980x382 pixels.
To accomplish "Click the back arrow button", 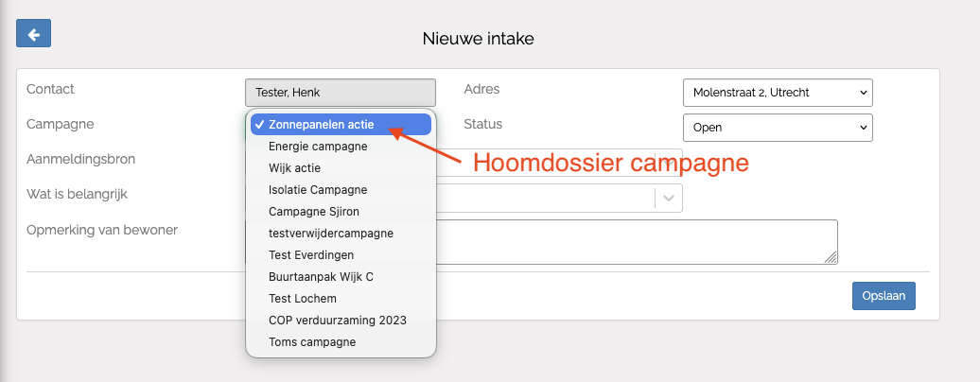I will click(34, 35).
